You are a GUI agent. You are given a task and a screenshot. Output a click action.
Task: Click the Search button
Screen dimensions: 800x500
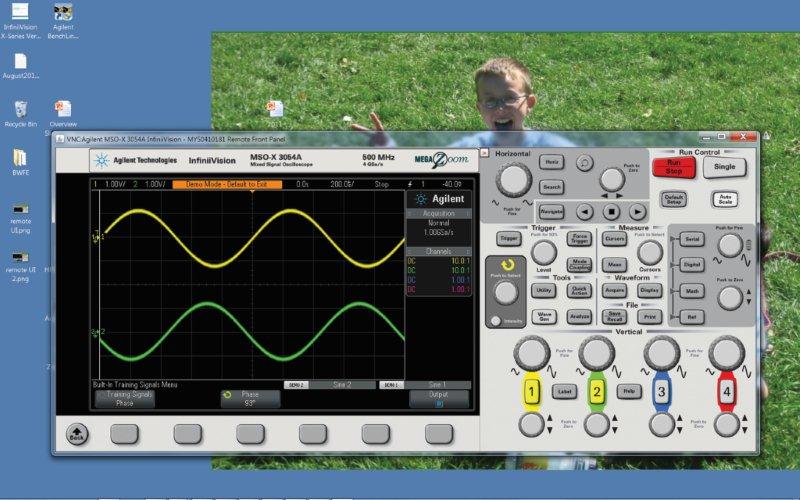tap(552, 187)
